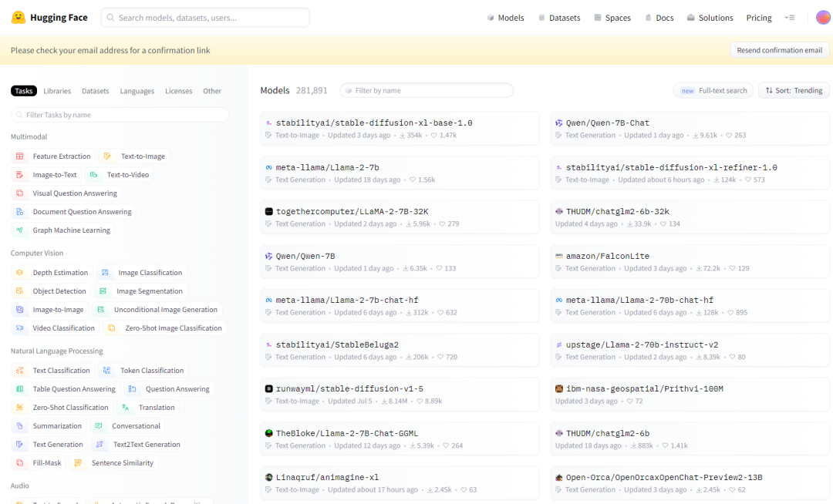Click the Translation task icon
Image resolution: width=833 pixels, height=504 pixels.
[126, 408]
